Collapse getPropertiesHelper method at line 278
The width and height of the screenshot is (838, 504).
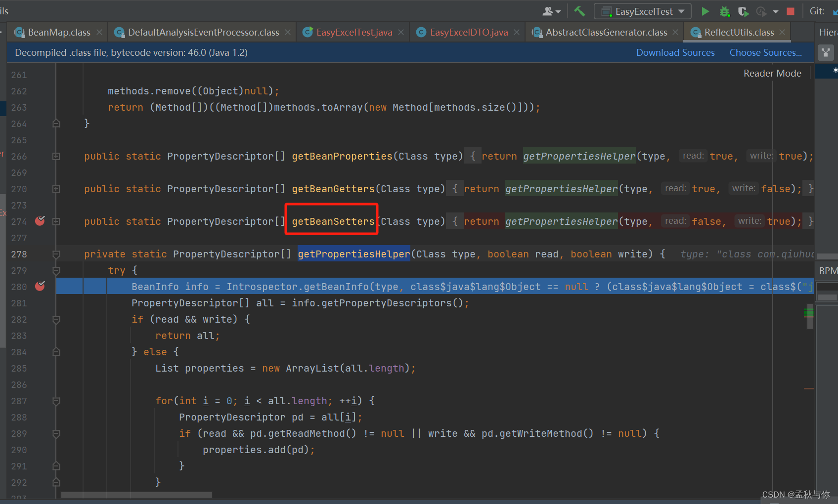(x=56, y=254)
